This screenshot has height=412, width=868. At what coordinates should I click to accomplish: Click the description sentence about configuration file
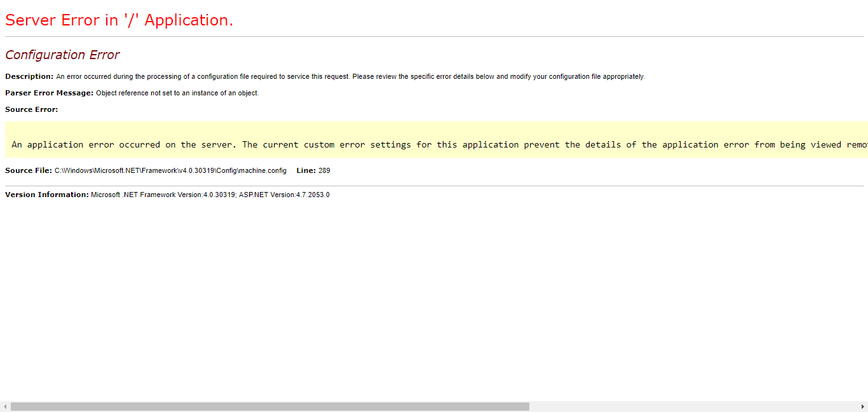click(350, 77)
